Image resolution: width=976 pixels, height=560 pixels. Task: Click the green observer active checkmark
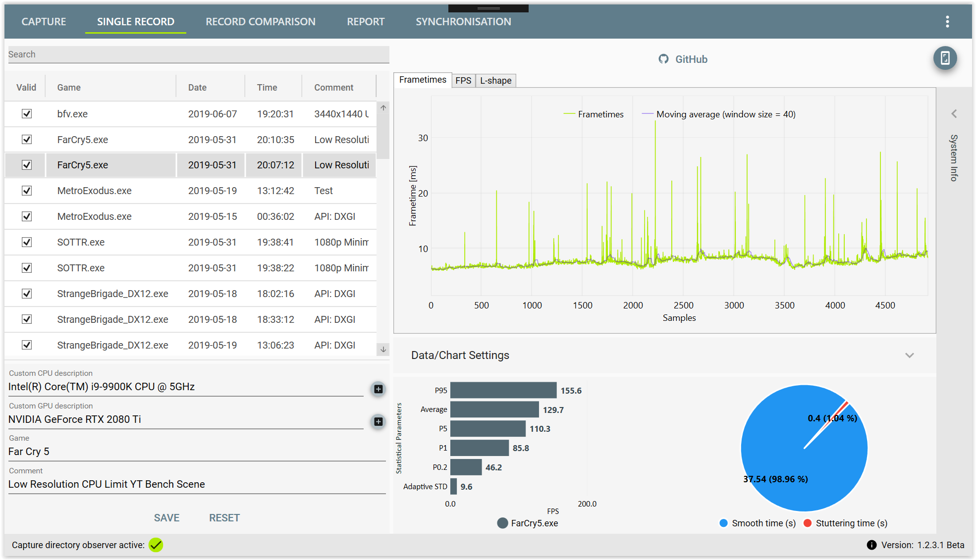point(156,545)
